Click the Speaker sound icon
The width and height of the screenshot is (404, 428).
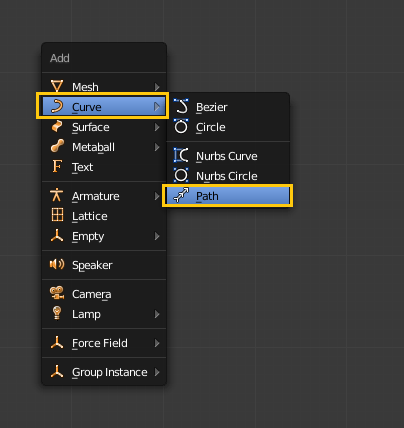57,264
